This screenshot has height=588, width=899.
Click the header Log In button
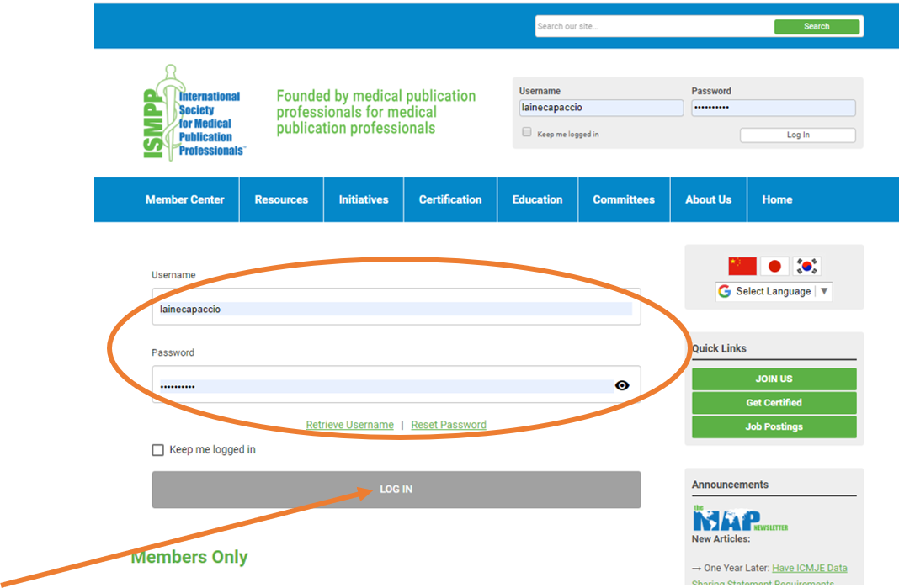pyautogui.click(x=797, y=135)
